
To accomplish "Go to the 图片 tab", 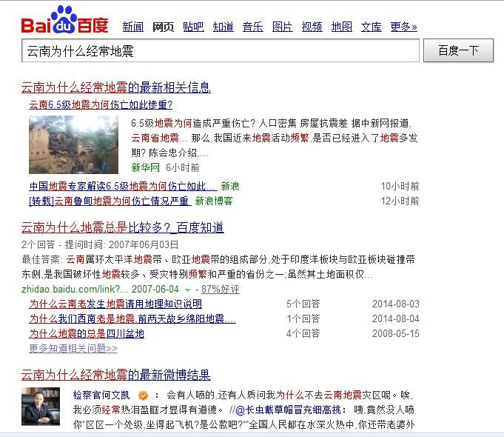I will point(282,27).
